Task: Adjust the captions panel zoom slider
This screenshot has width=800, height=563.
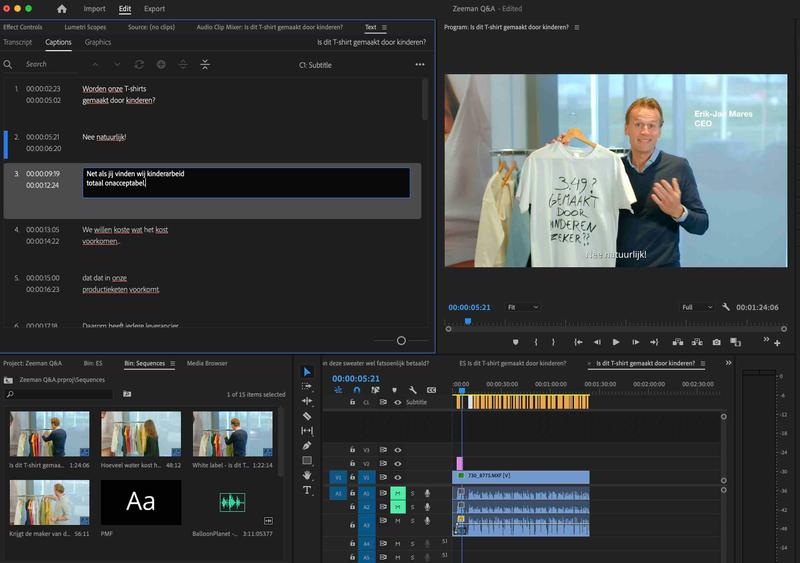Action: pos(401,340)
